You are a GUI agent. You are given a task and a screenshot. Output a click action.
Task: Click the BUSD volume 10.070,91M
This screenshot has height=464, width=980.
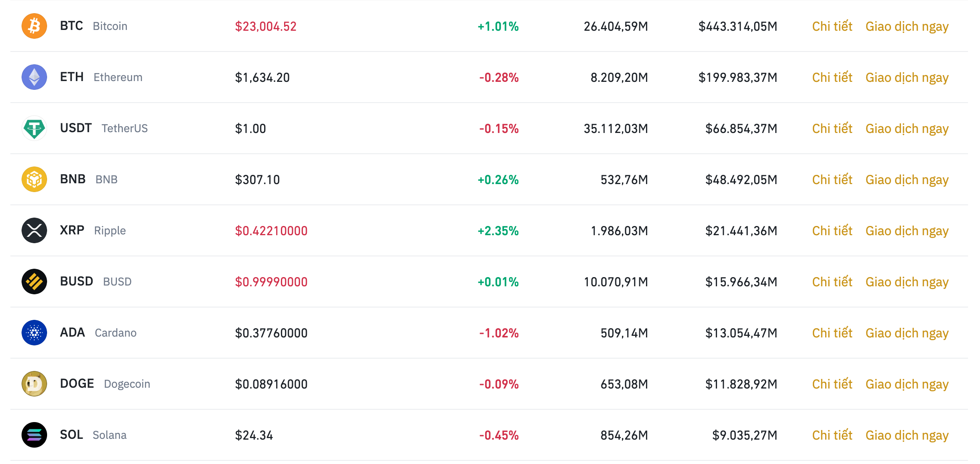tap(616, 282)
